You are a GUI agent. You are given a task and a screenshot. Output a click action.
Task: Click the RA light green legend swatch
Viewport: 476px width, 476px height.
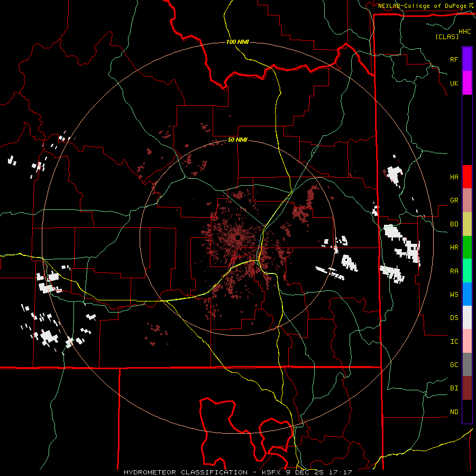tap(467, 271)
